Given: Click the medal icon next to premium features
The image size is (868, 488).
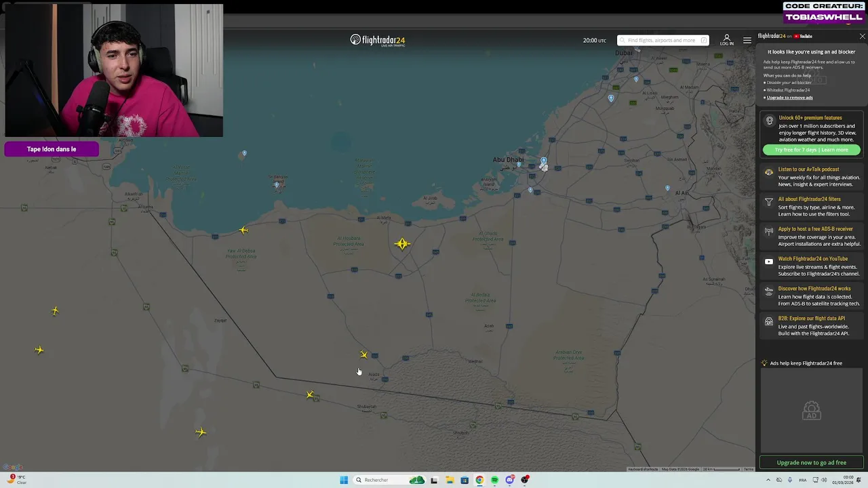Looking at the screenshot, I should pos(769,121).
